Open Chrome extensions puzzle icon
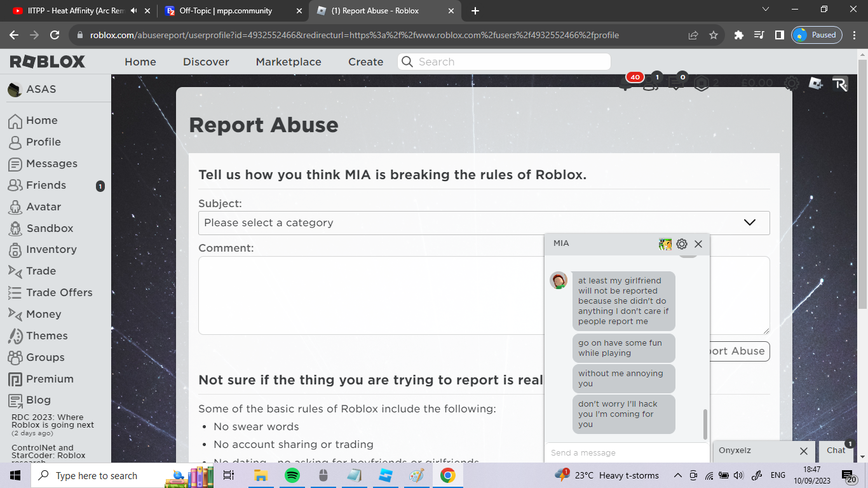 pos(738,35)
